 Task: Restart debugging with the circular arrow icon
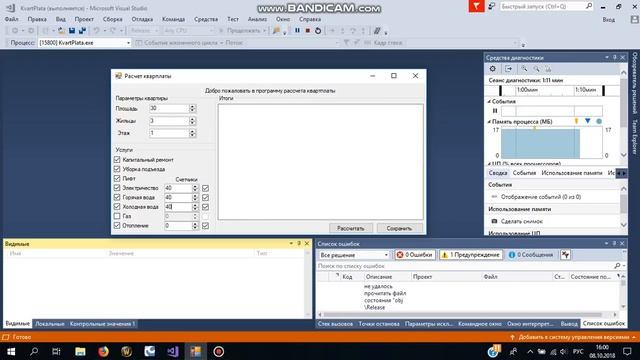tap(318, 31)
